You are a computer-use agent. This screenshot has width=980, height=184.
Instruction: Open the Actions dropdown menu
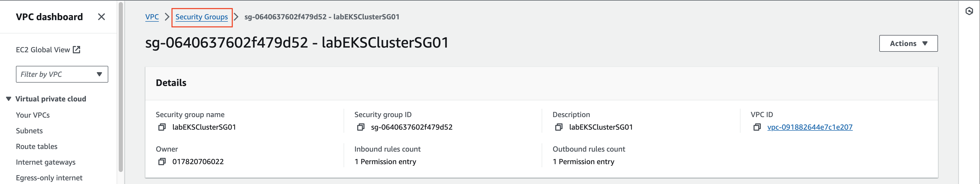[x=908, y=43]
